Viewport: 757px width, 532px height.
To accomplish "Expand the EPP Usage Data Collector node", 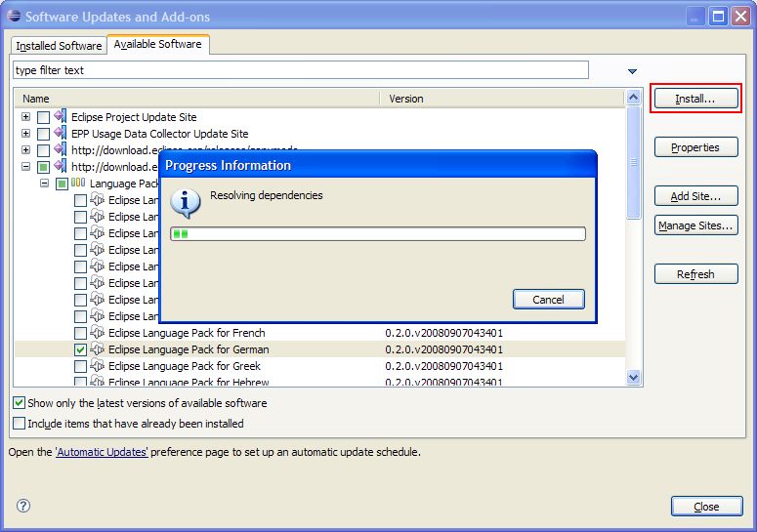I will pyautogui.click(x=26, y=134).
